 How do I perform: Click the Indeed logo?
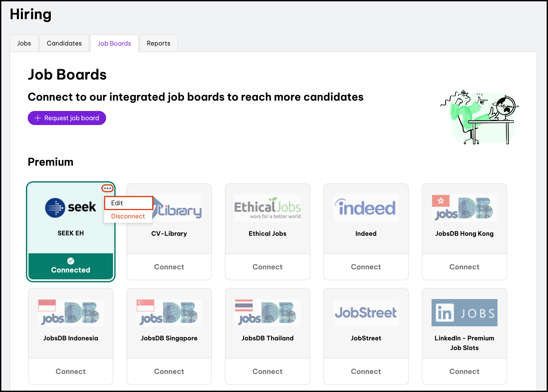click(x=366, y=208)
